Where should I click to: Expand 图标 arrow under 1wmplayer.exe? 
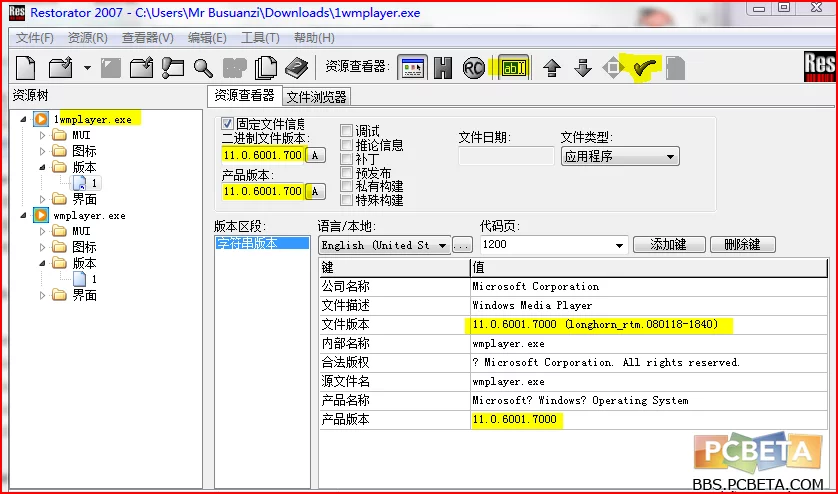pyautogui.click(x=43, y=151)
